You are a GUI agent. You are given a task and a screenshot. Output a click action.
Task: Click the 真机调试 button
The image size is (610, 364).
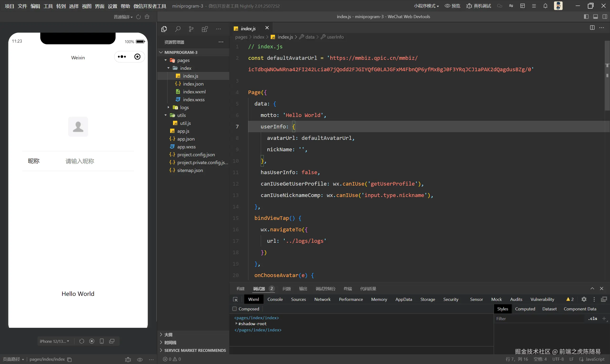[478, 6]
